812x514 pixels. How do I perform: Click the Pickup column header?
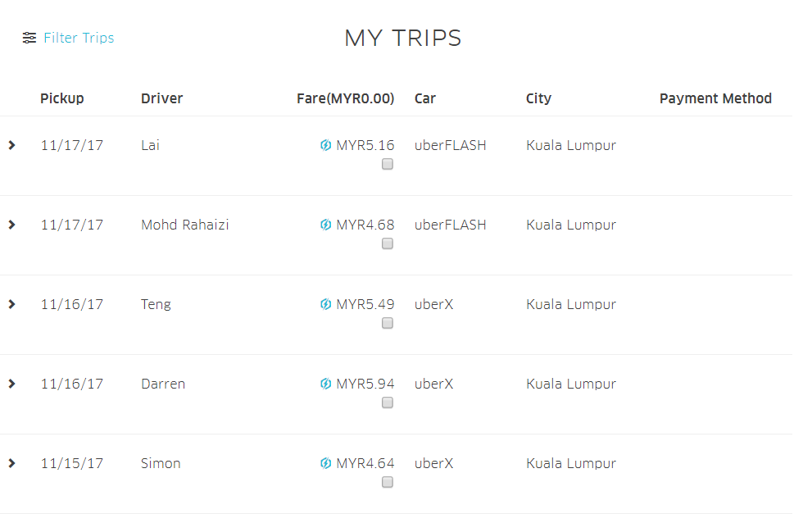pos(62,98)
